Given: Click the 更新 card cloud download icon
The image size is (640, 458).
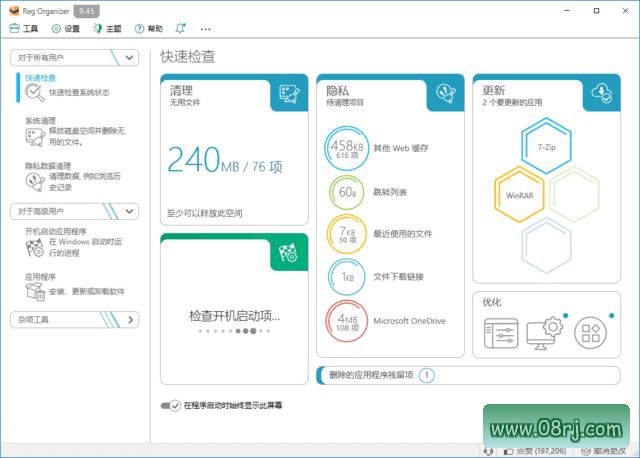Looking at the screenshot, I should 602,93.
